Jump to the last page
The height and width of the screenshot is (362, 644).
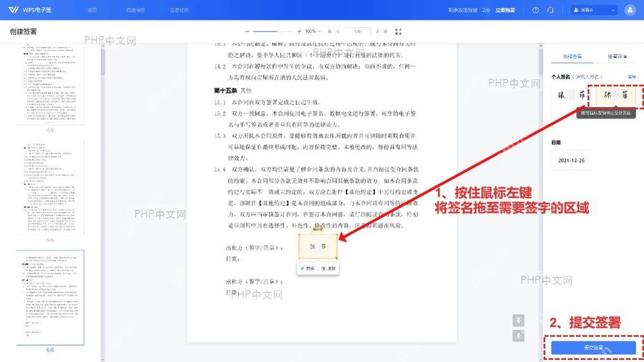tap(385, 32)
